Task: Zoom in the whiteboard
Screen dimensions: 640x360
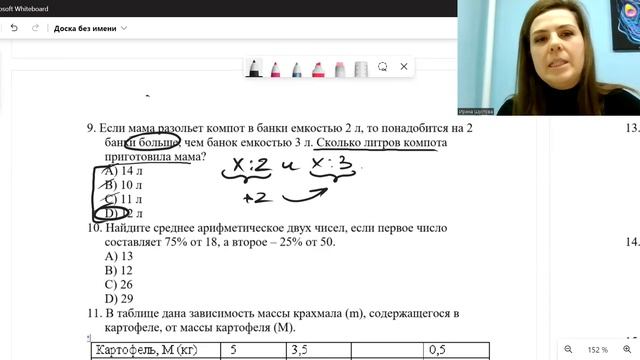Action: 627,349
